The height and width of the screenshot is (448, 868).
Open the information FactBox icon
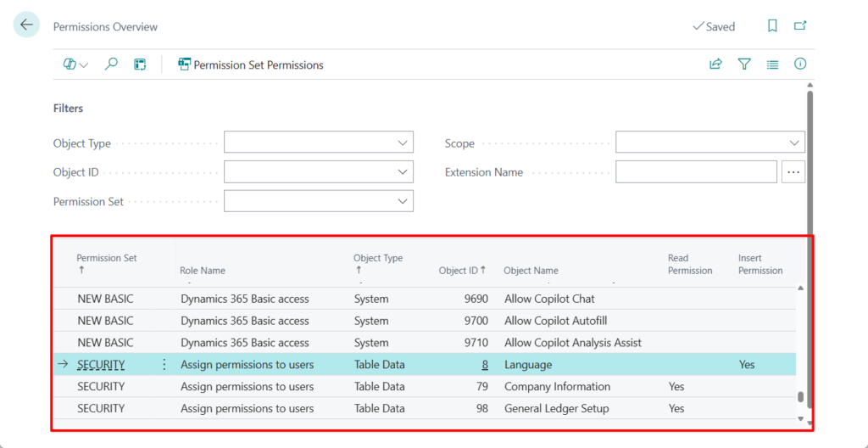point(800,64)
